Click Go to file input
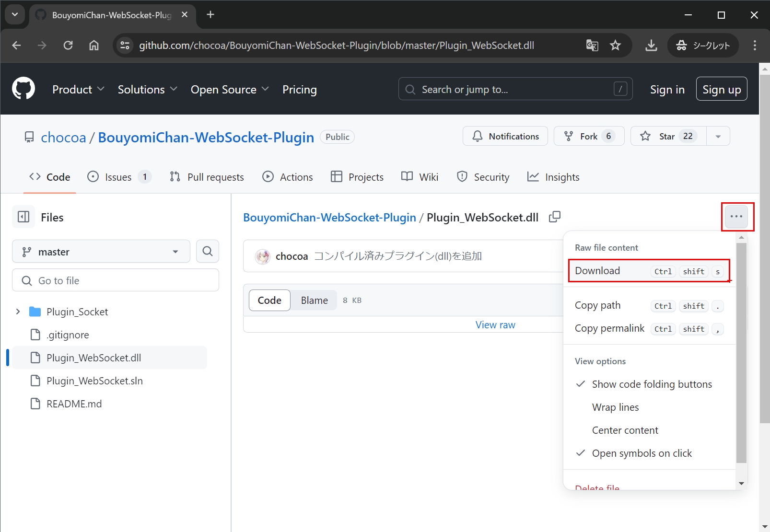Viewport: 770px width, 532px height. [116, 280]
